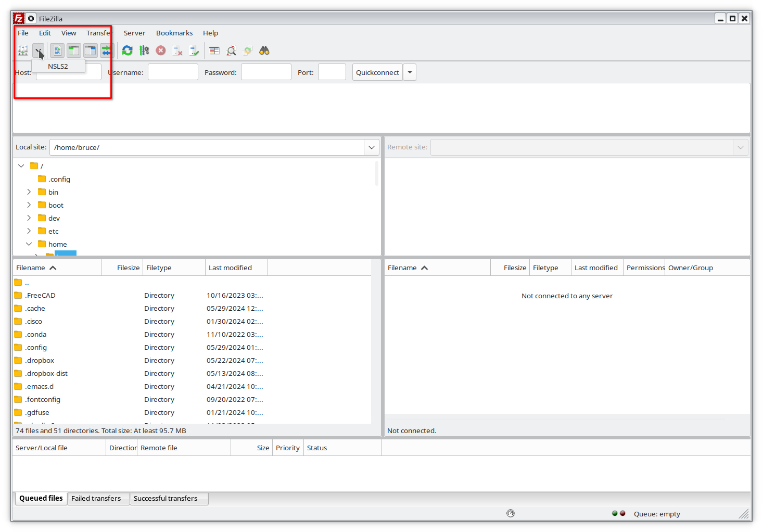
Task: Select the .dropbox-dist folder row
Action: [x=192, y=373]
